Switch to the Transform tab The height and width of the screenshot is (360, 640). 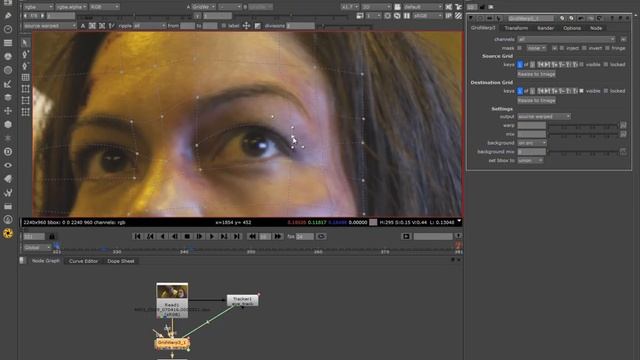tap(516, 28)
